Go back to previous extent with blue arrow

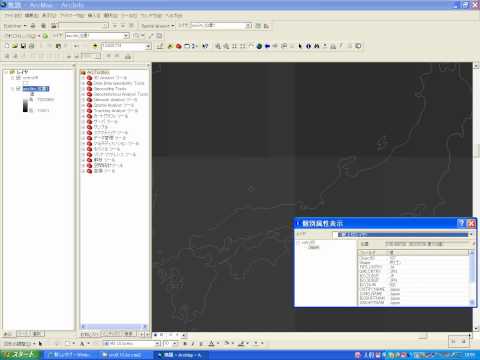267,46
